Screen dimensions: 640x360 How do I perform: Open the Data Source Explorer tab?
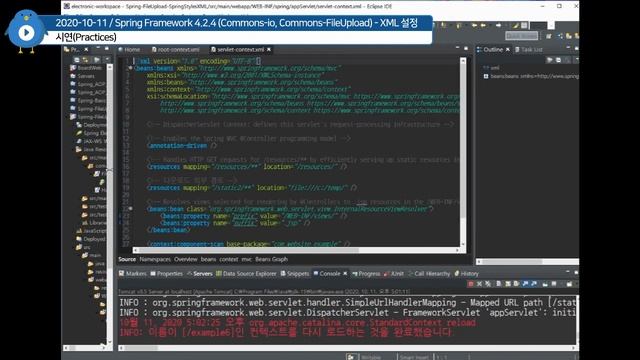click(x=247, y=273)
